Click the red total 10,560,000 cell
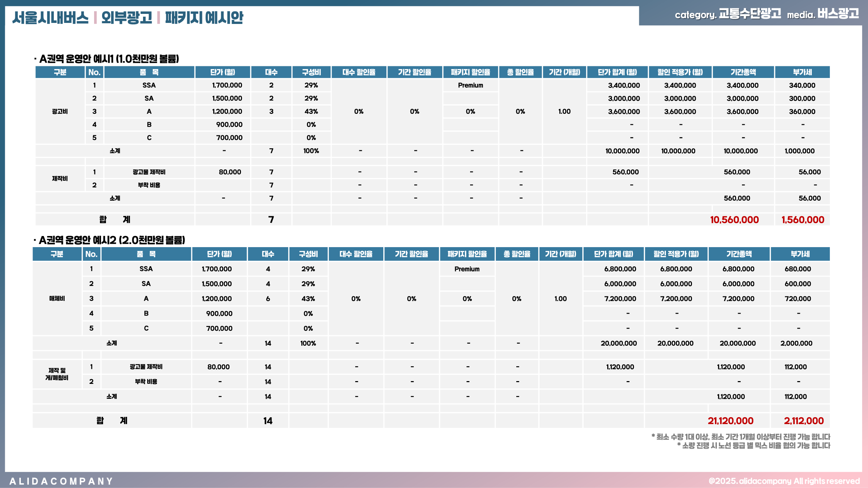 pyautogui.click(x=734, y=220)
